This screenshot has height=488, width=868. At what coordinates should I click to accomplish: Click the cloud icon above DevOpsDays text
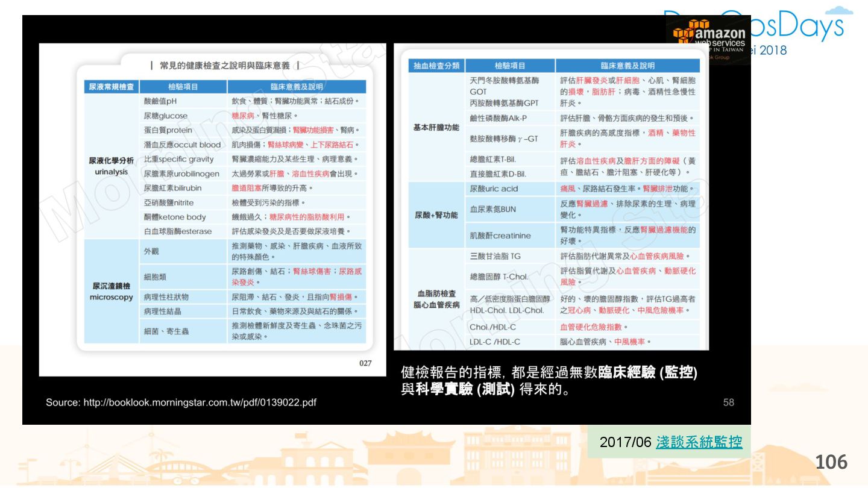[x=838, y=11]
